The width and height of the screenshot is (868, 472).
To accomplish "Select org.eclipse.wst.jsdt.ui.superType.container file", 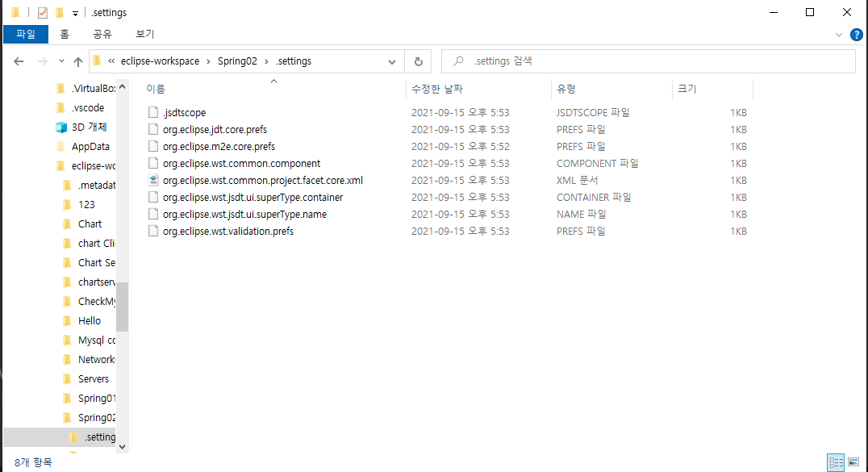I will tap(253, 197).
